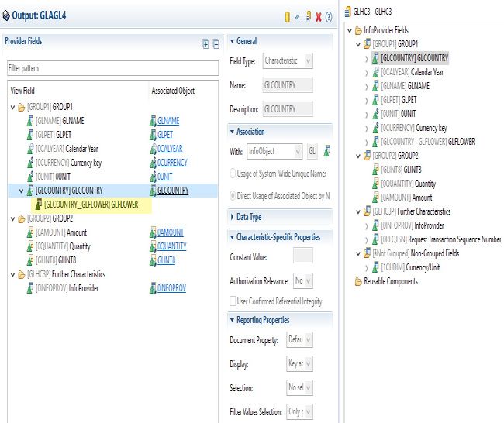
Task: Collapse the Association section
Action: (232, 132)
